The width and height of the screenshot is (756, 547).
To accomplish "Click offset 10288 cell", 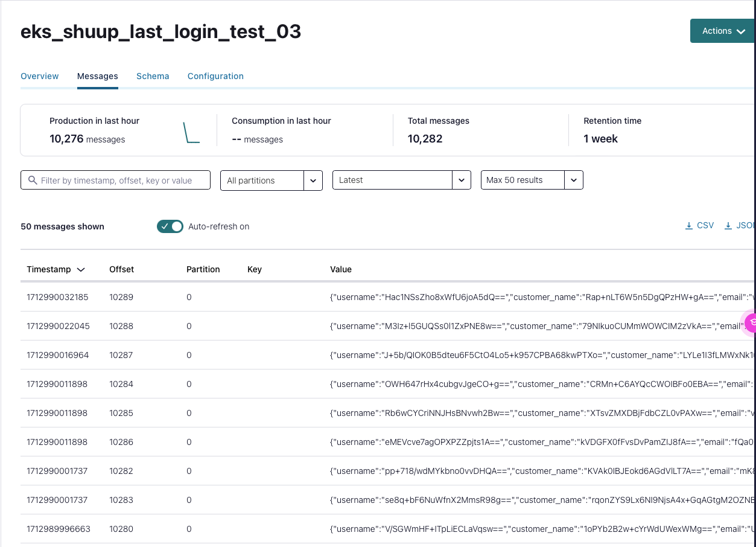I will [121, 326].
